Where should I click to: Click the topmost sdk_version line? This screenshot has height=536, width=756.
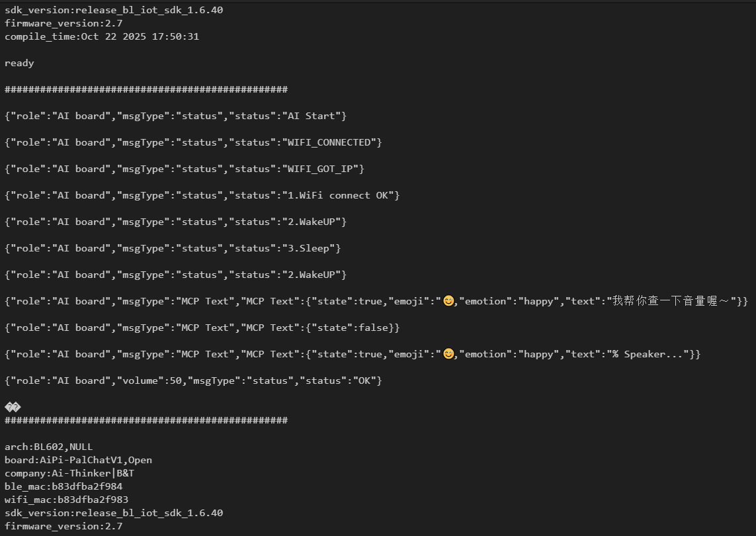click(x=114, y=10)
